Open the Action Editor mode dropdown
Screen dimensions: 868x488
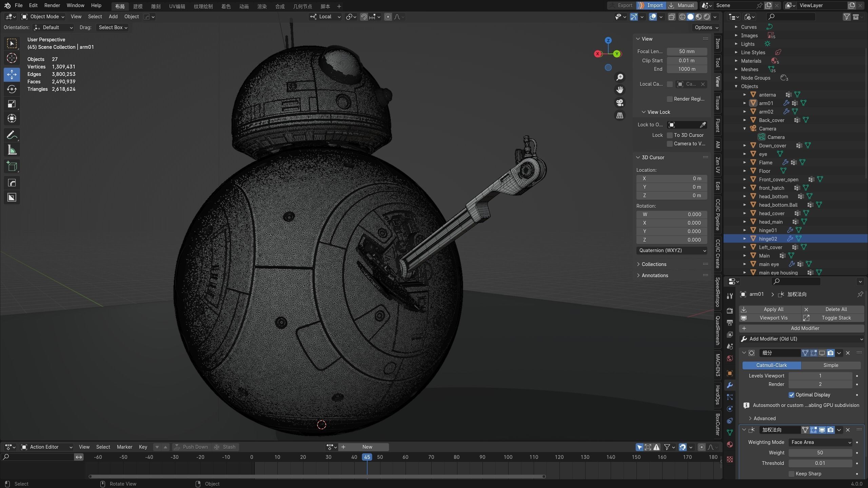(x=46, y=447)
